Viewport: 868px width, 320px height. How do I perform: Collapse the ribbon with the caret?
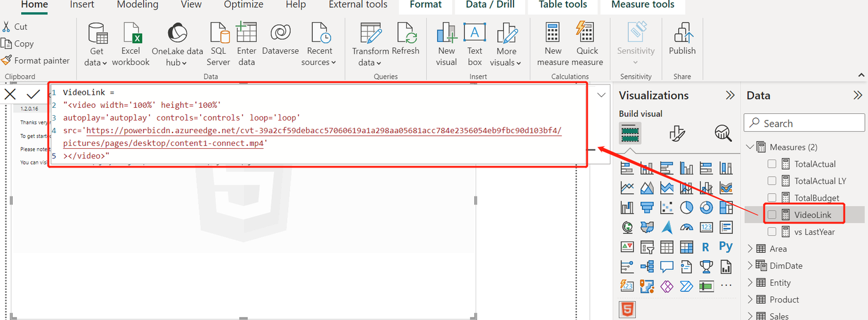(x=861, y=75)
